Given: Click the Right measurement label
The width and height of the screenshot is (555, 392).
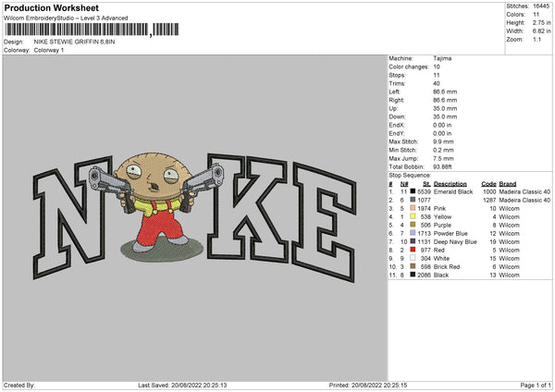Looking at the screenshot, I should click(397, 100).
